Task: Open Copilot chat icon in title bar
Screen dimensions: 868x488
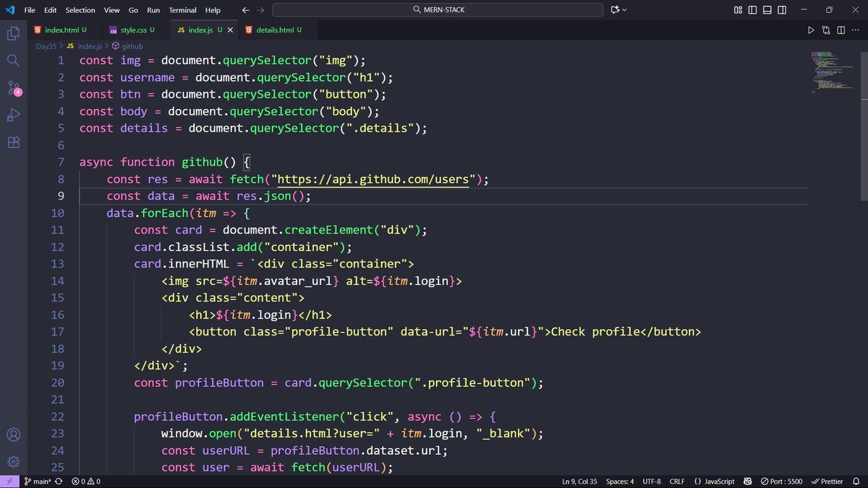Action: click(x=615, y=10)
